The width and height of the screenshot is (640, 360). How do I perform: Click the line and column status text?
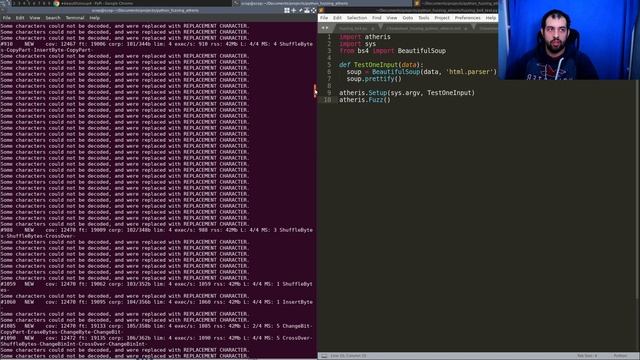(348, 356)
